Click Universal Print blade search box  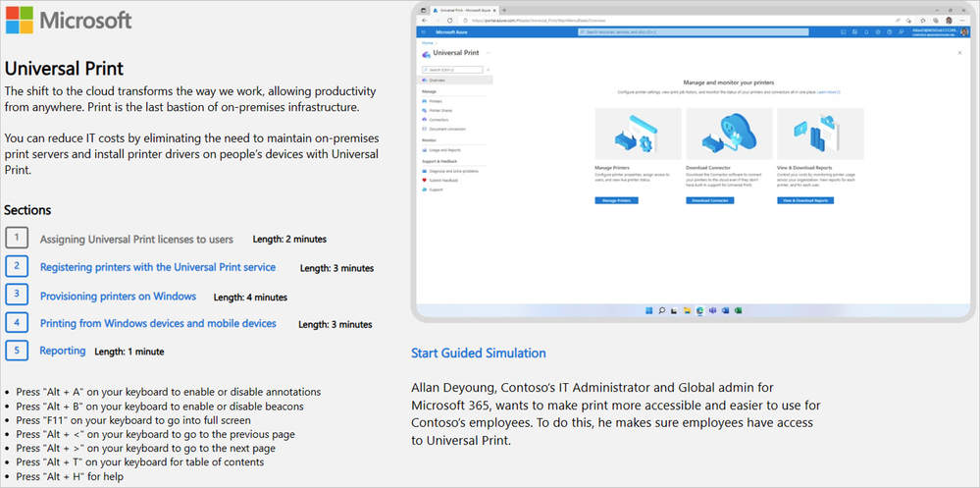click(452, 70)
